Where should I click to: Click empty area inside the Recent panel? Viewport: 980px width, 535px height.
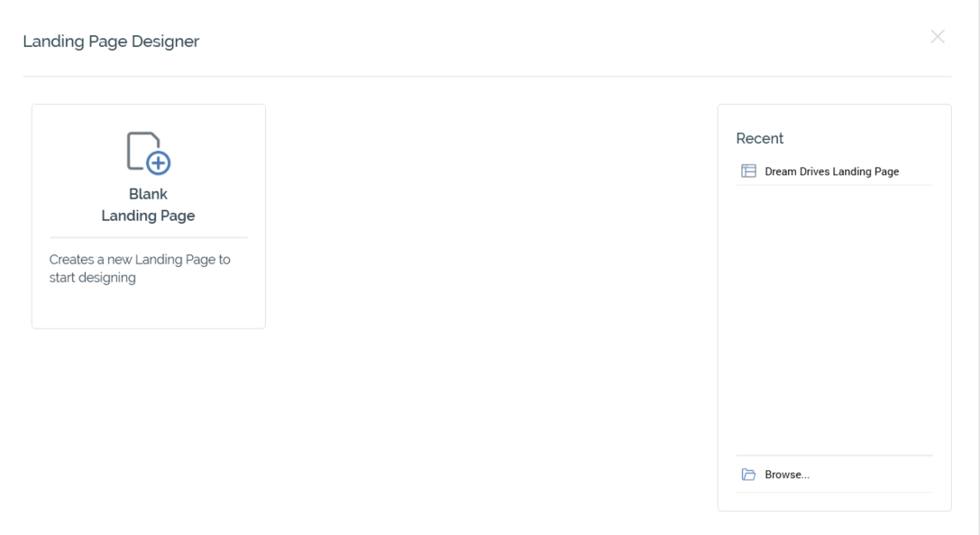pyautogui.click(x=834, y=316)
